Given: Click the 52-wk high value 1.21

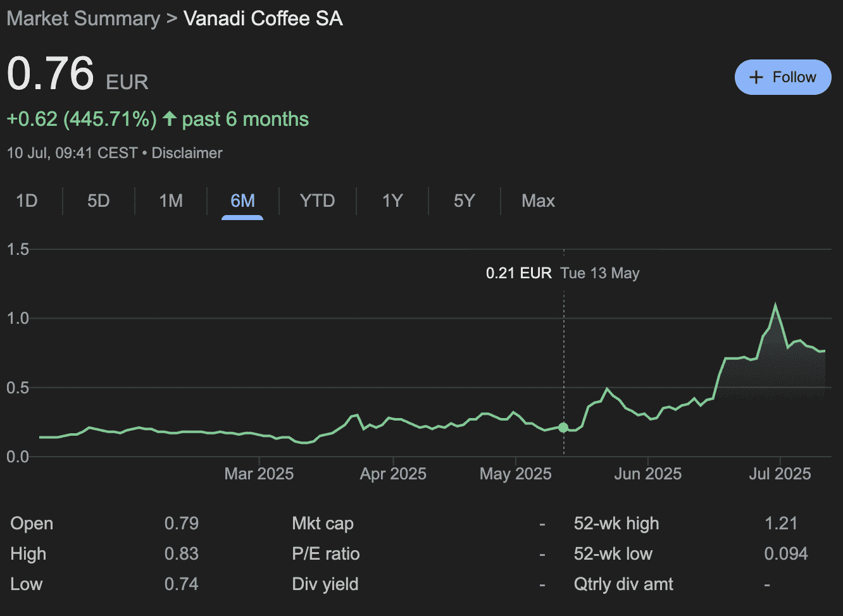Looking at the screenshot, I should pos(780,524).
